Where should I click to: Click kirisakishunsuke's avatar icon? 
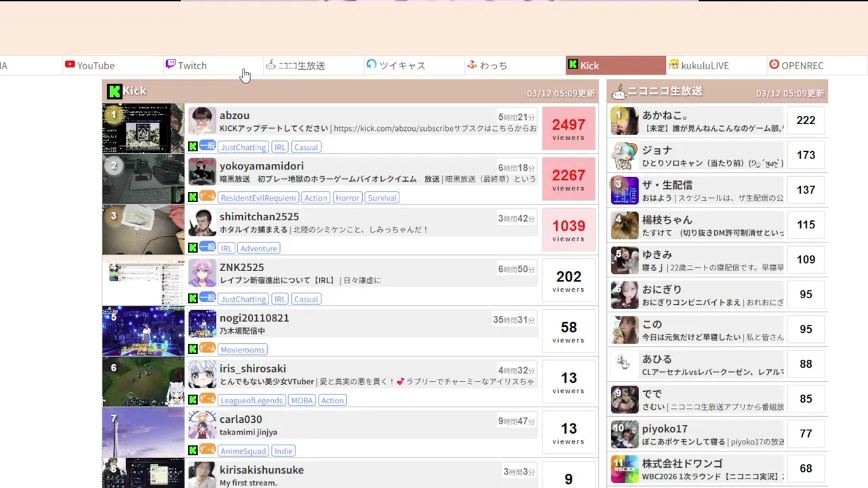tap(202, 475)
